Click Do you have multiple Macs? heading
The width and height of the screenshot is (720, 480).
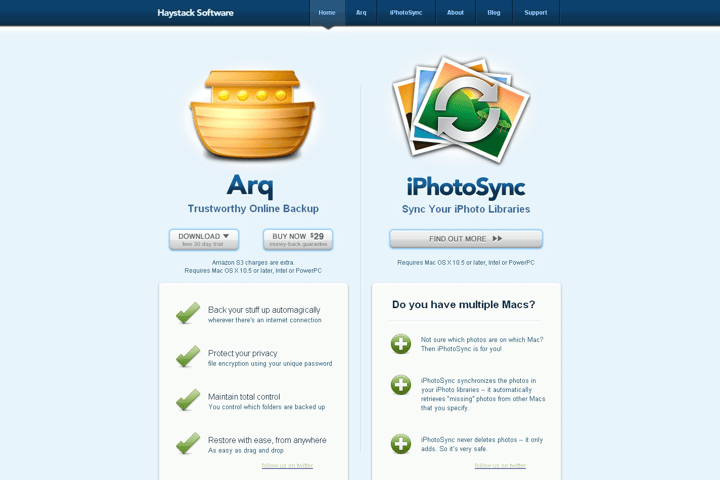coord(464,305)
